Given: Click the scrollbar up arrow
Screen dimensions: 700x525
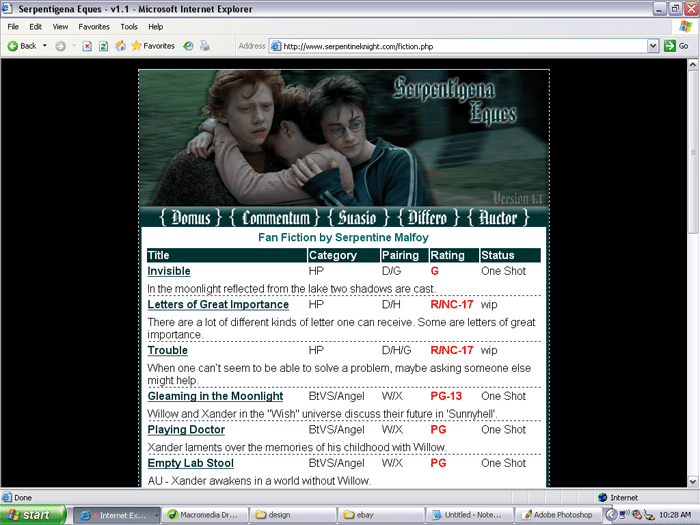Looking at the screenshot, I should click(692, 65).
